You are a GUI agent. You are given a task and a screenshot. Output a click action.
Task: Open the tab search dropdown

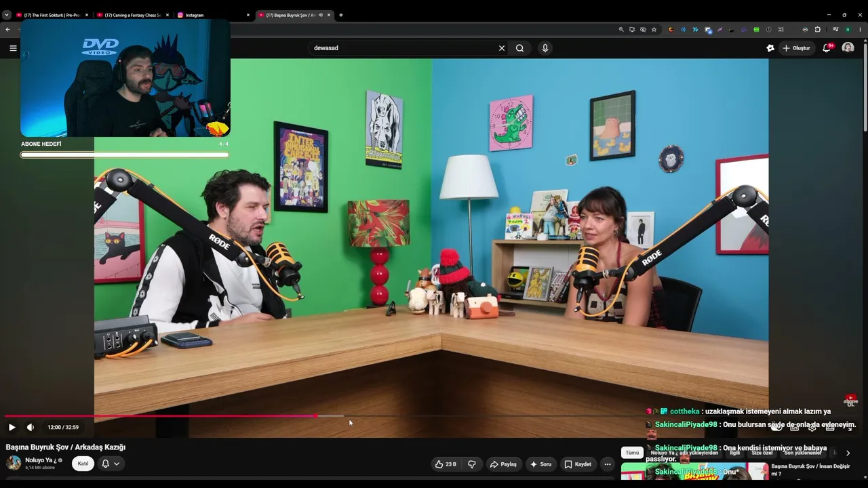(6, 15)
